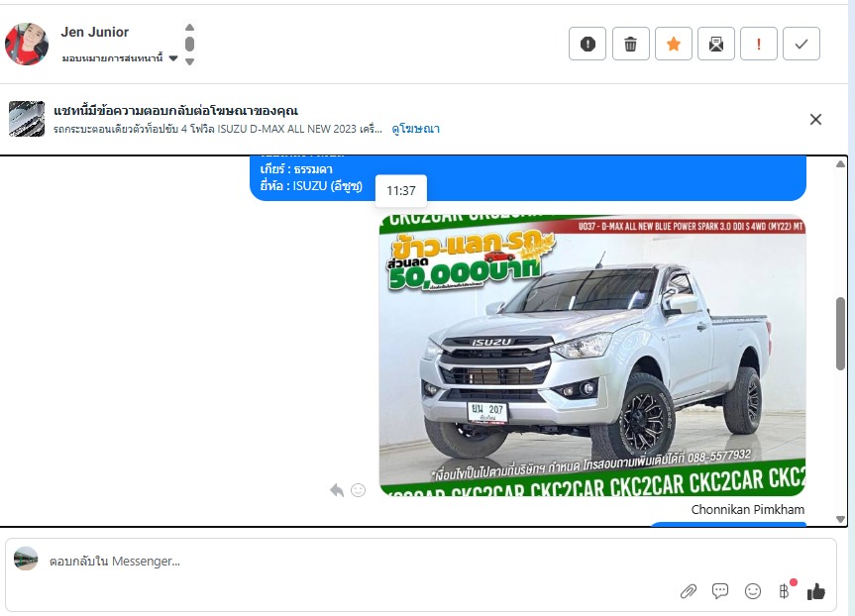Click the Chonnikan Pimkham sender name

click(x=748, y=510)
